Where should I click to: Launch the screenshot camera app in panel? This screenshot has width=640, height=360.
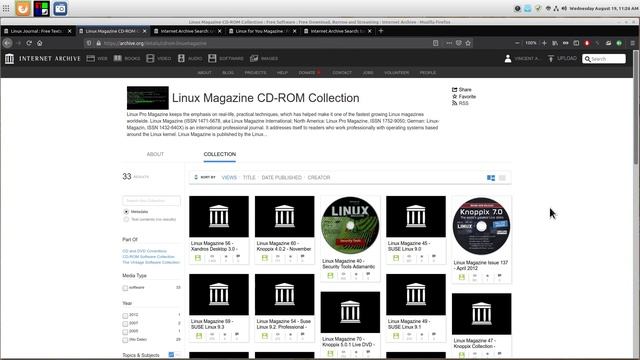coord(60,9)
